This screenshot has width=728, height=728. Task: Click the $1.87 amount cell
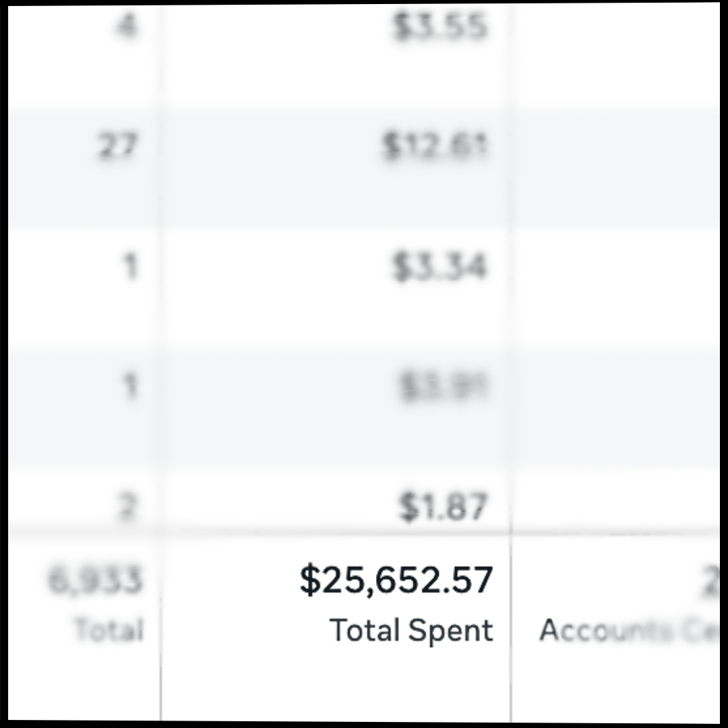tap(442, 507)
